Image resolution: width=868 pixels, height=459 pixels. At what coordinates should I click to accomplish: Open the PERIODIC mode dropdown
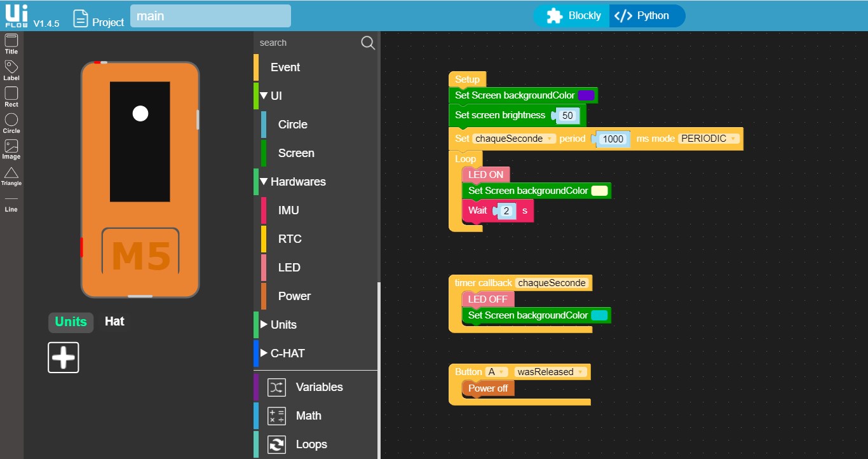click(709, 139)
